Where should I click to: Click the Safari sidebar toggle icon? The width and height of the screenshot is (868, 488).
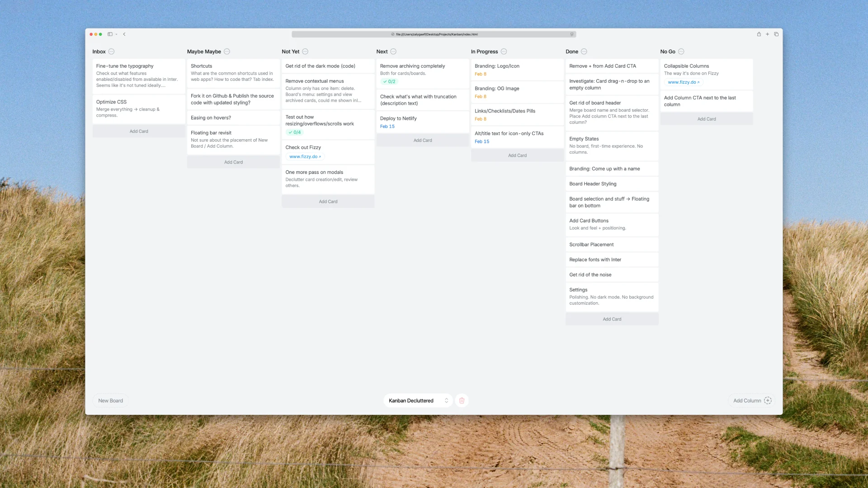point(110,34)
